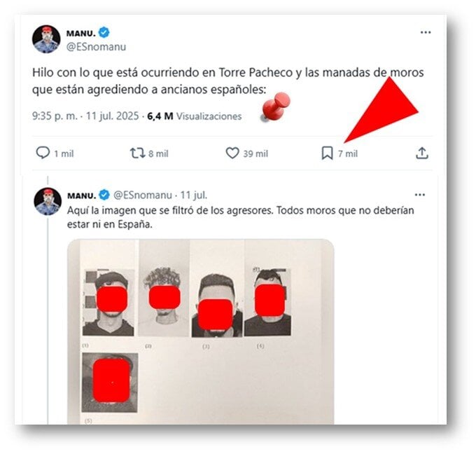This screenshot has width=476, height=454.
Task: Click the 11 jul. date on the reply
Action: click(x=194, y=195)
